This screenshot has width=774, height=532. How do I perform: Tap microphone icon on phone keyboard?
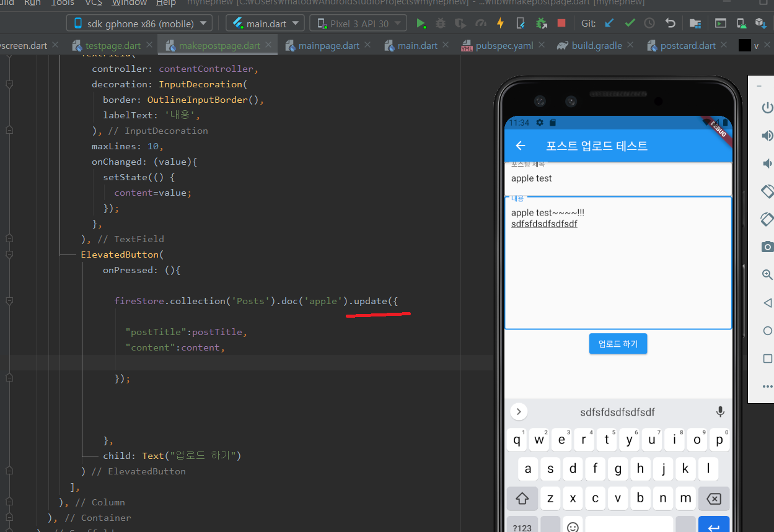coord(720,412)
